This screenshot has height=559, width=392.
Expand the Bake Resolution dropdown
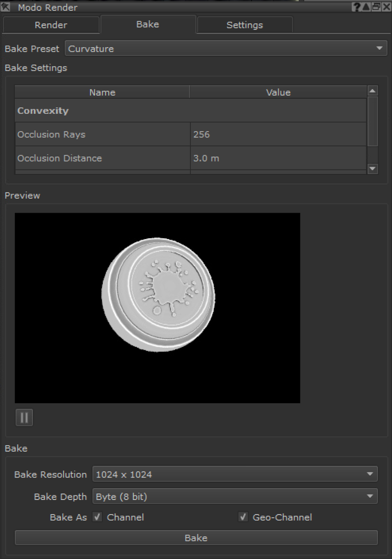[x=235, y=474]
